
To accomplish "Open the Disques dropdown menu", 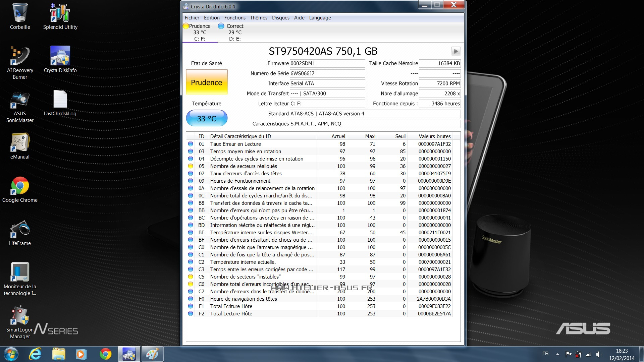I will click(x=280, y=18).
